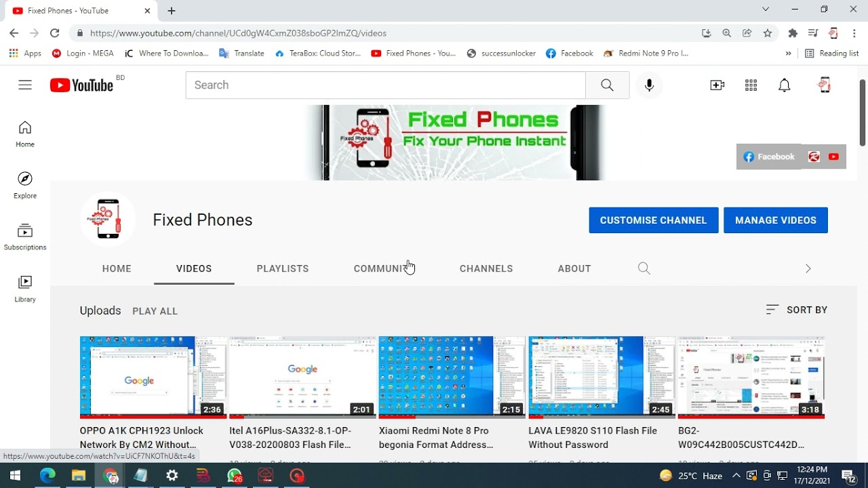
Task: Open Xiaomi Redmi Note 8 Pro thumbnail
Action: (452, 377)
